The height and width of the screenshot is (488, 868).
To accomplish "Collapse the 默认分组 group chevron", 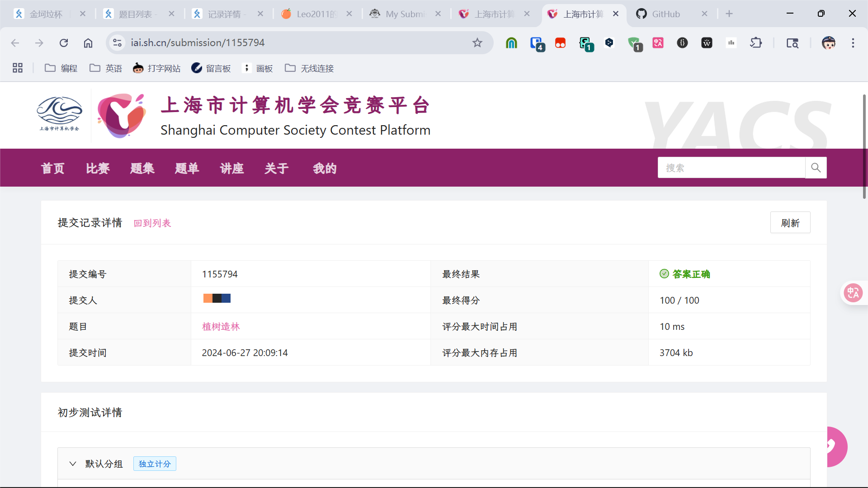I will (x=73, y=464).
